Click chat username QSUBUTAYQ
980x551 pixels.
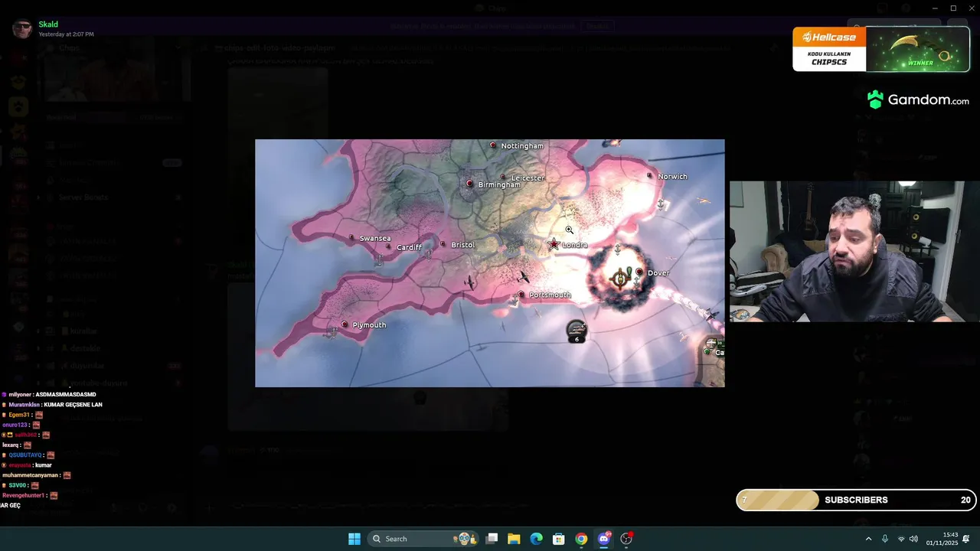click(25, 455)
